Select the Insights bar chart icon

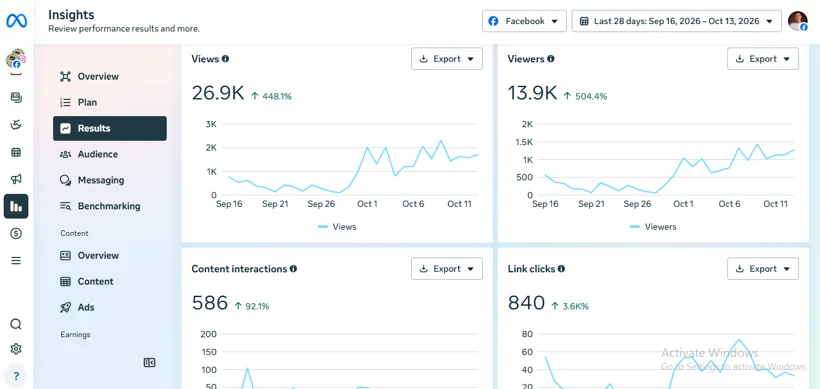tap(16, 206)
